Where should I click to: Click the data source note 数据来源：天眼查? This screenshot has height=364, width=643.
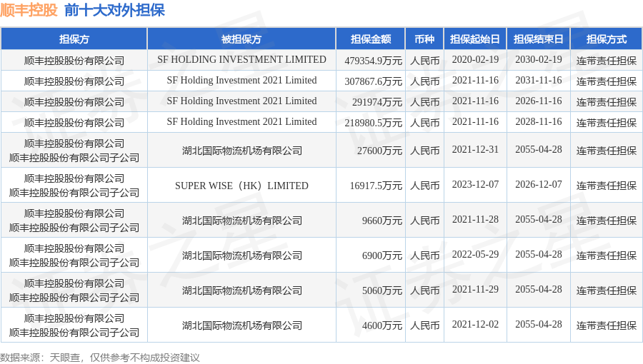40,358
